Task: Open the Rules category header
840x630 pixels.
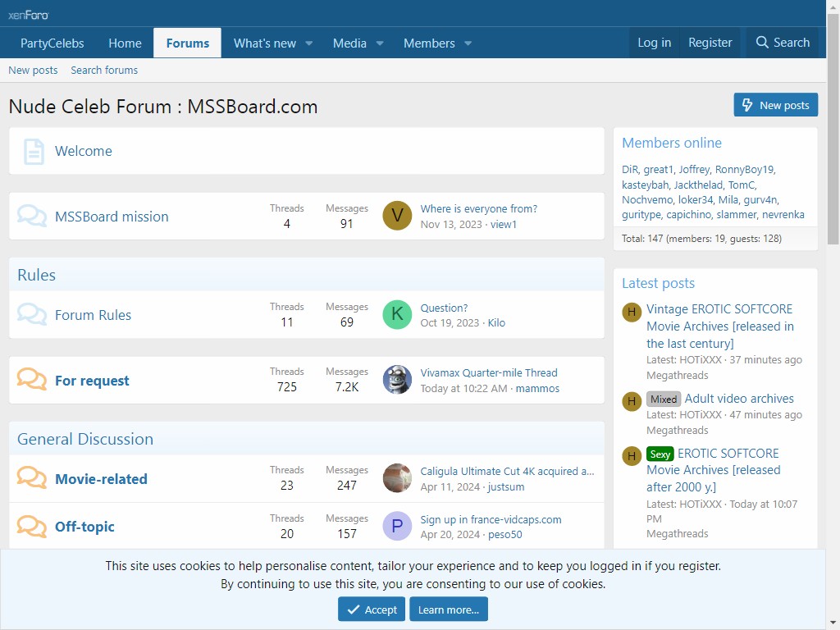Action: click(36, 275)
